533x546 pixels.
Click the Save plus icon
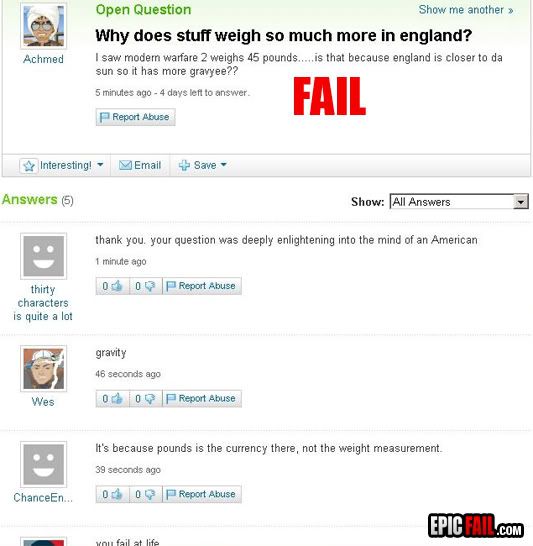(184, 165)
